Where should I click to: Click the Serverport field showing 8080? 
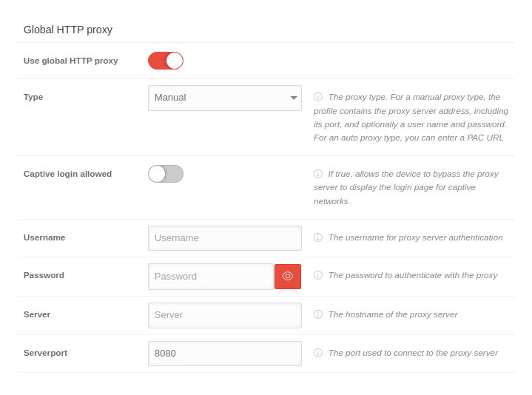coord(225,354)
